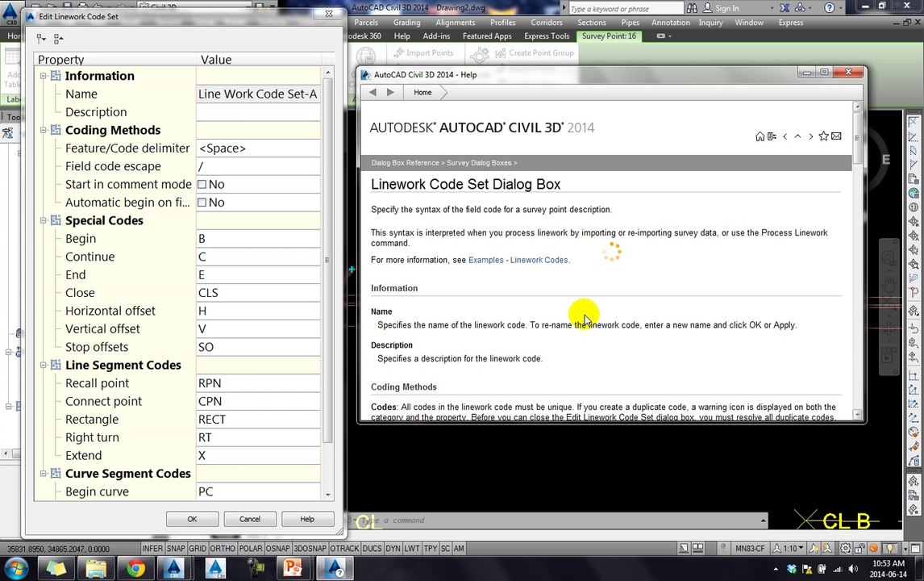Open Google Chrome from taskbar
The height and width of the screenshot is (581, 924).
[x=135, y=569]
